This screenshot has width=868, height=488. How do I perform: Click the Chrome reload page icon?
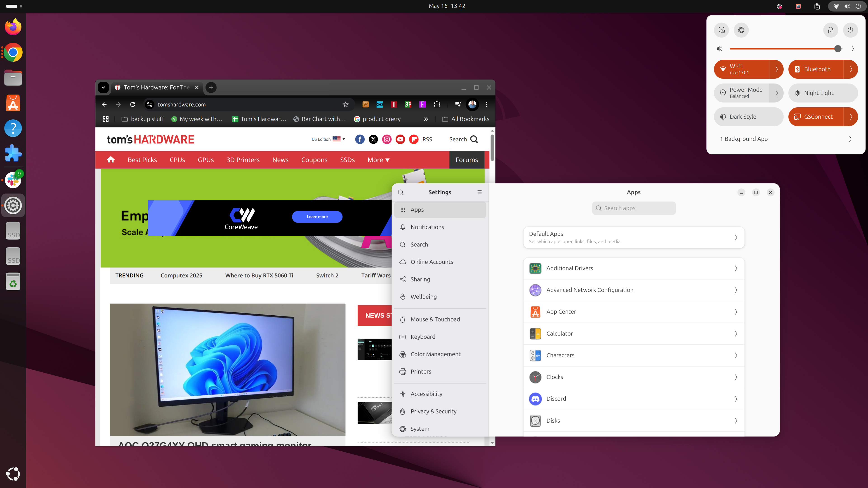click(133, 104)
